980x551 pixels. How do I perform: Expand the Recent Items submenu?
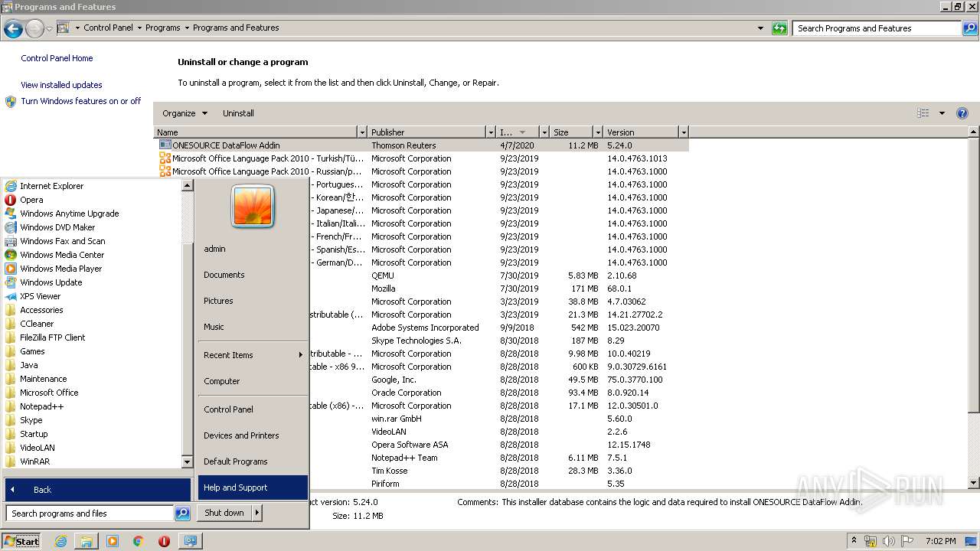(253, 355)
